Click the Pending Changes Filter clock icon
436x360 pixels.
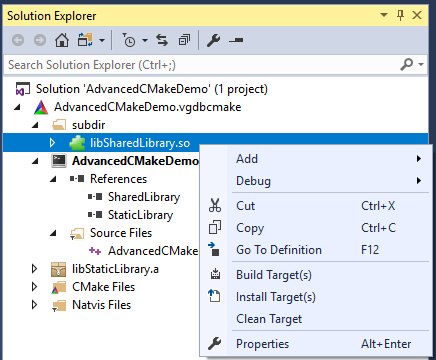[129, 40]
